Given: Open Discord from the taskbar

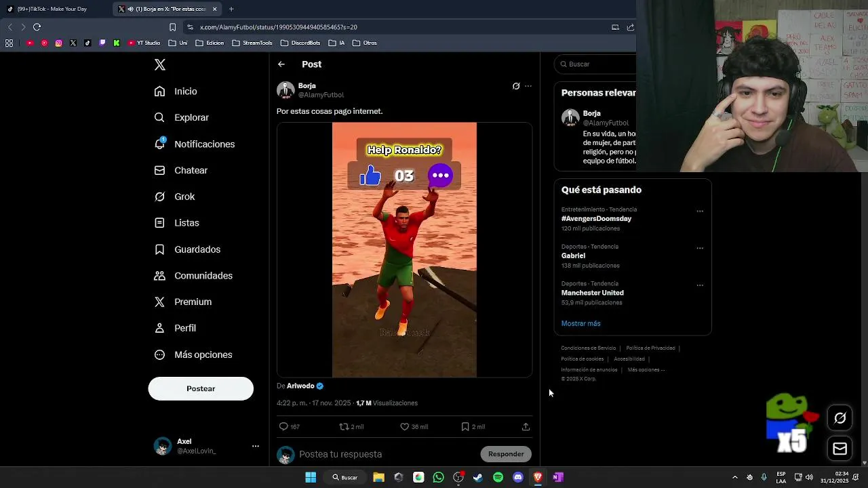Looking at the screenshot, I should click(x=518, y=477).
